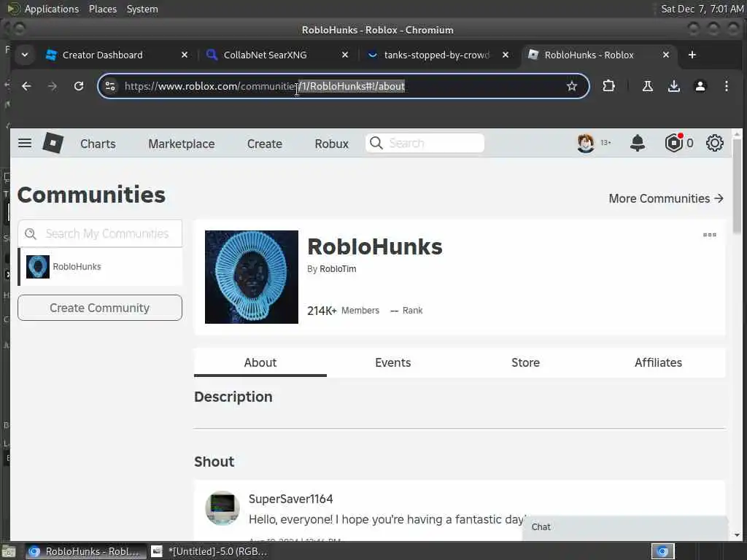The width and height of the screenshot is (747, 560).
Task: Go forward with the browser forward arrow
Action: coord(53,86)
